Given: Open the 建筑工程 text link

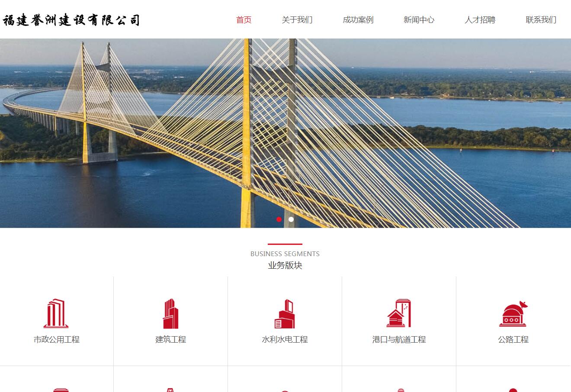Looking at the screenshot, I should tap(170, 340).
